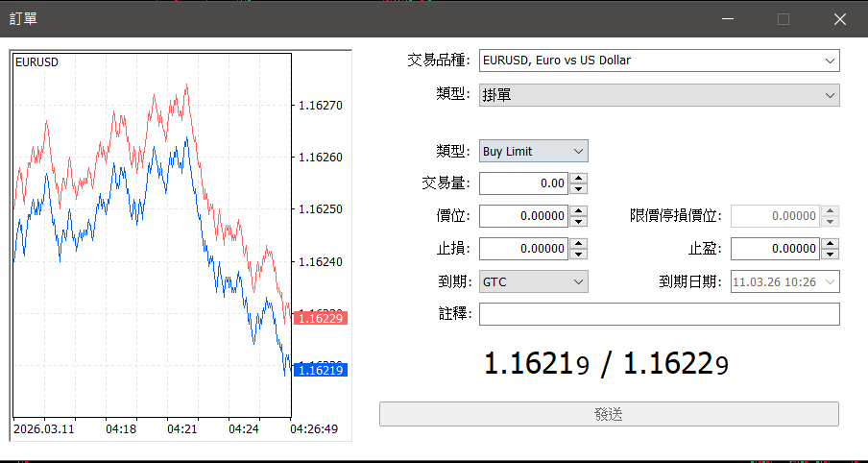Click the 註釋 comment text box
The image size is (868, 463).
tap(659, 314)
